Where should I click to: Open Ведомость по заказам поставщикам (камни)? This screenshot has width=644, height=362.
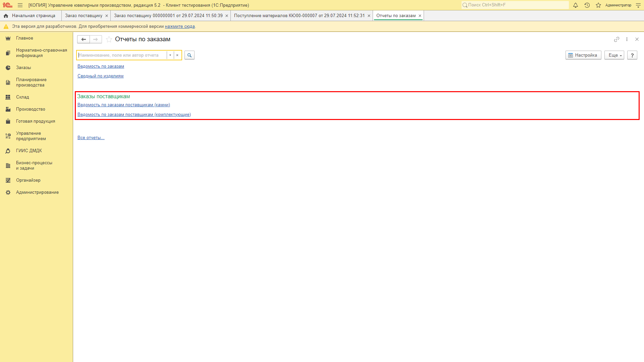(124, 105)
